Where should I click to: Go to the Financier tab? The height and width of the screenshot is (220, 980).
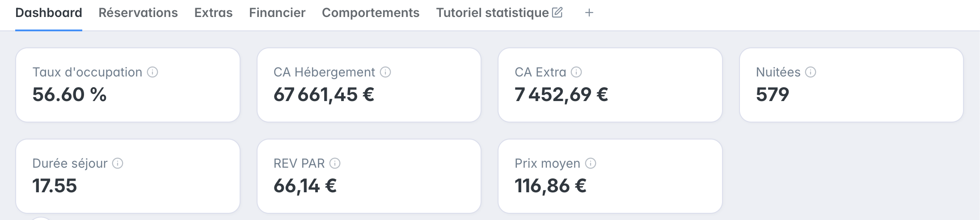coord(277,13)
